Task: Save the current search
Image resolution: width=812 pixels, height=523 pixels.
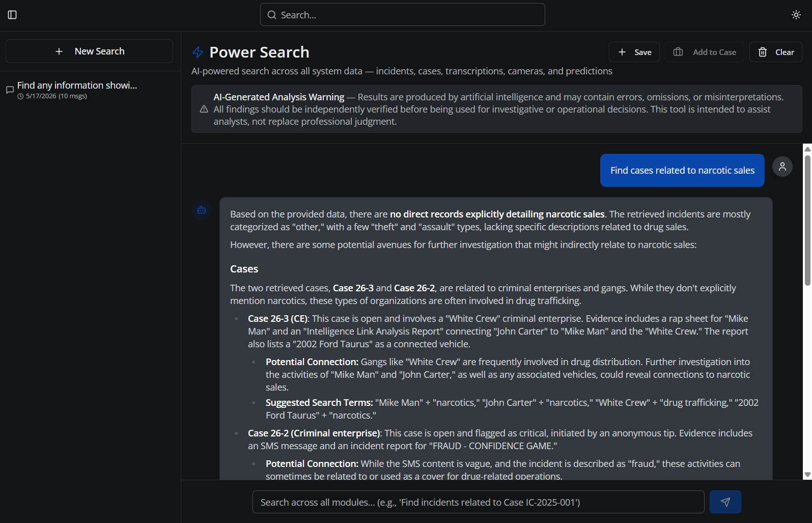Action: (x=634, y=52)
